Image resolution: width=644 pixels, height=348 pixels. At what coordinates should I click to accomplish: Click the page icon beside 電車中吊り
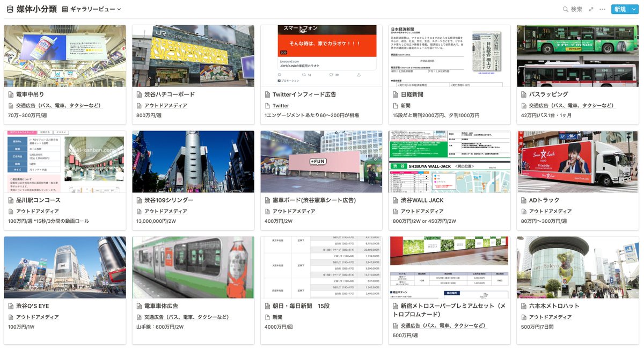coord(11,95)
